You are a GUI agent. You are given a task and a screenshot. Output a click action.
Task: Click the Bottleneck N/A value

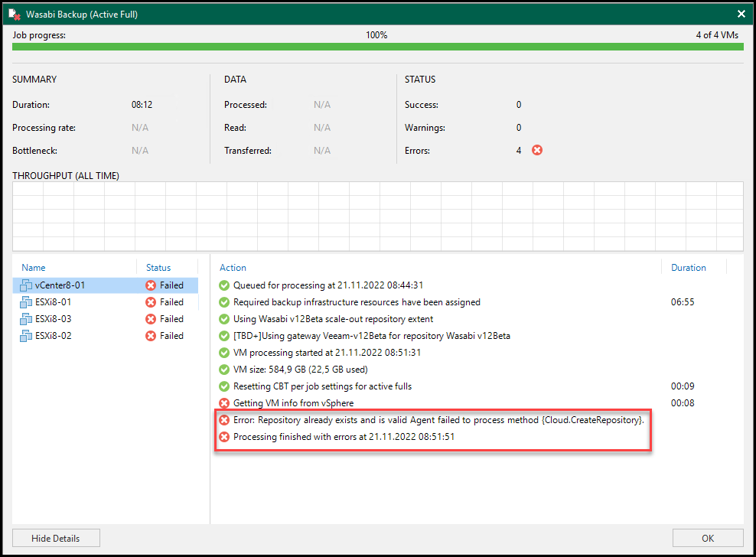(140, 151)
